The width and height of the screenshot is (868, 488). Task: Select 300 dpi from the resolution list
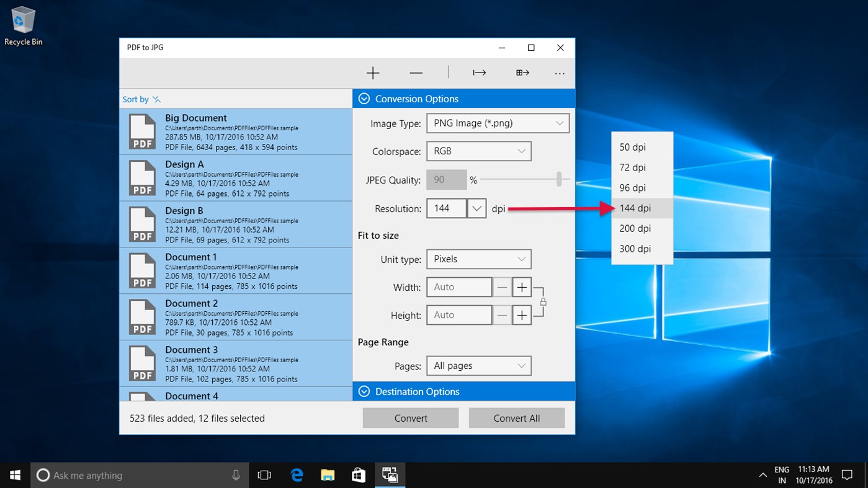click(x=635, y=249)
